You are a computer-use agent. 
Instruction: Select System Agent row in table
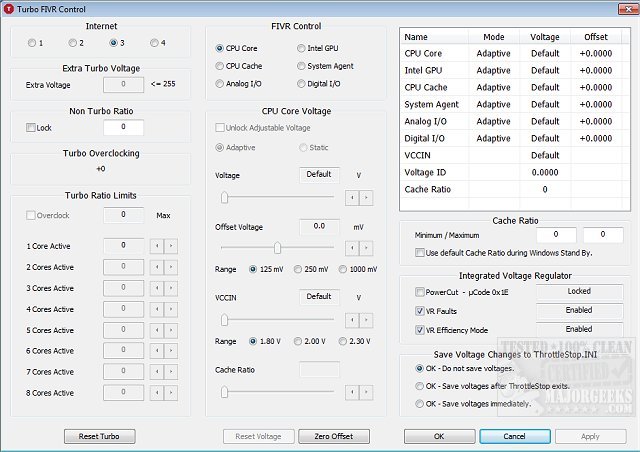click(x=514, y=105)
